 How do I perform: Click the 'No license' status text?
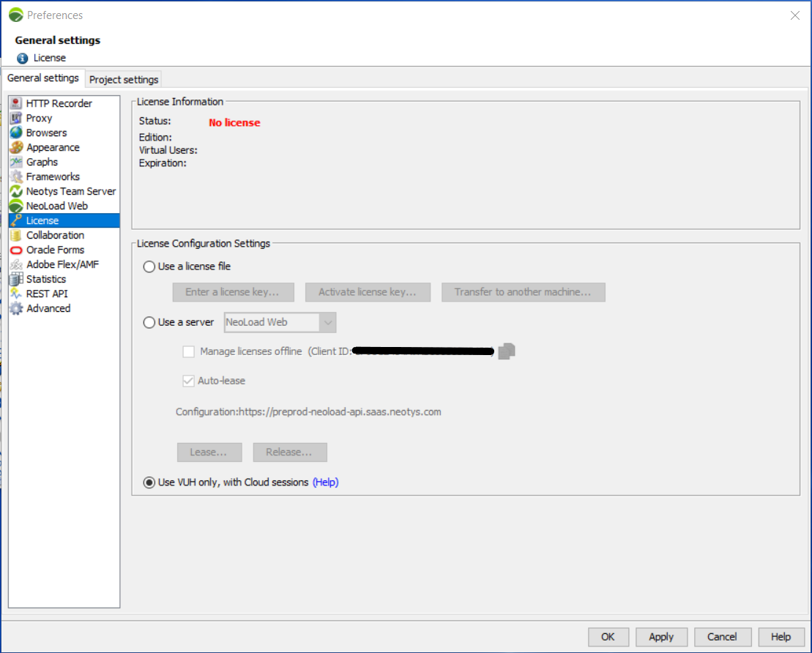(x=234, y=123)
